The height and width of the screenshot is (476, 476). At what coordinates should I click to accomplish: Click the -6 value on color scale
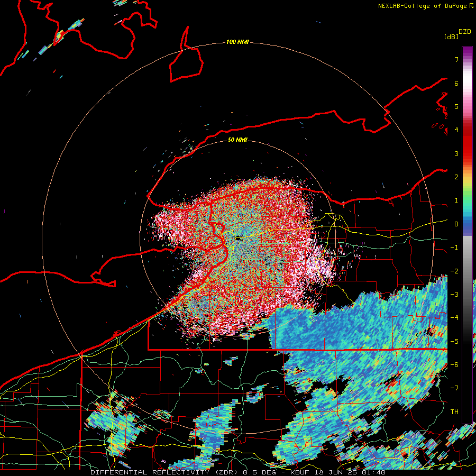pyautogui.click(x=454, y=365)
